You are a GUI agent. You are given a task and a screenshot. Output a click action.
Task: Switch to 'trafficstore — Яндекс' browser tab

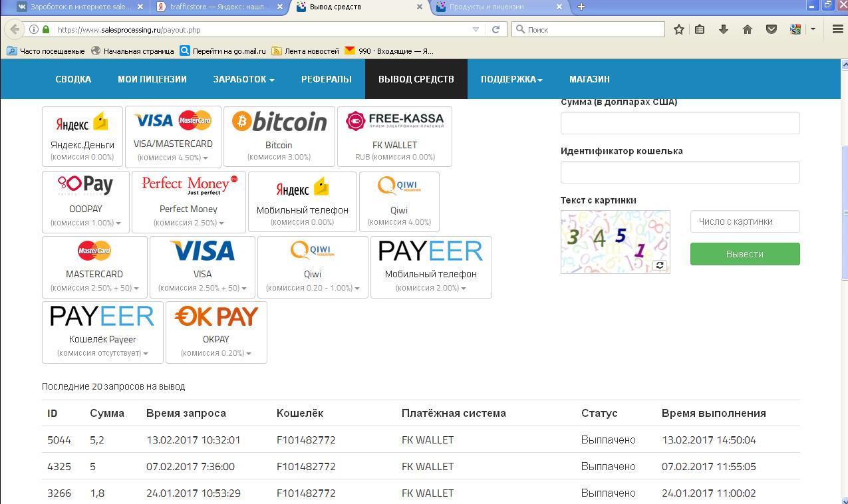pyautogui.click(x=219, y=7)
